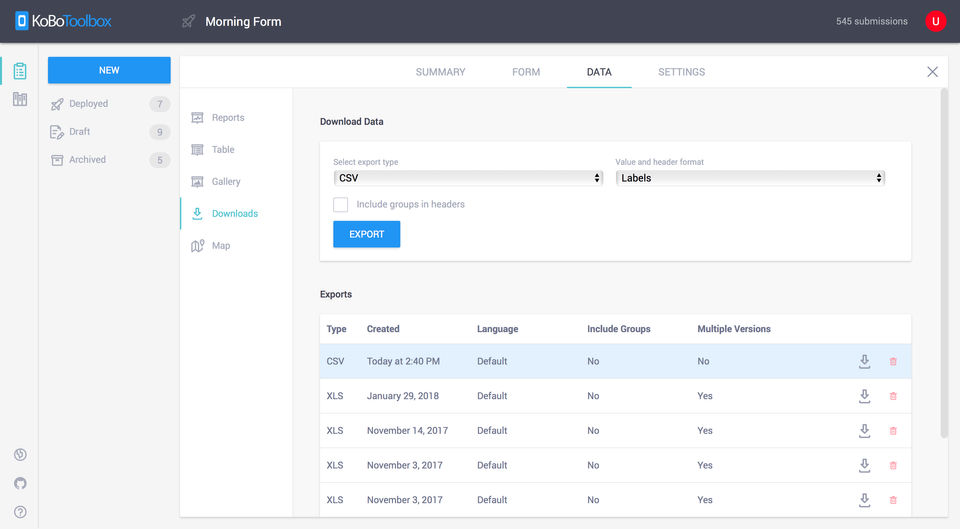Delete the November 14, 2017 XLS export

point(893,430)
